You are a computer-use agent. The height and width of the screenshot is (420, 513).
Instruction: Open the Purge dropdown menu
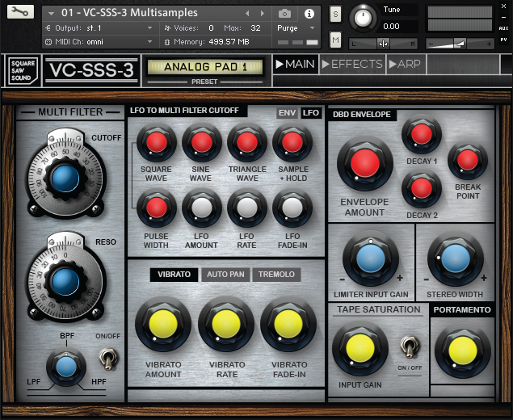296,28
